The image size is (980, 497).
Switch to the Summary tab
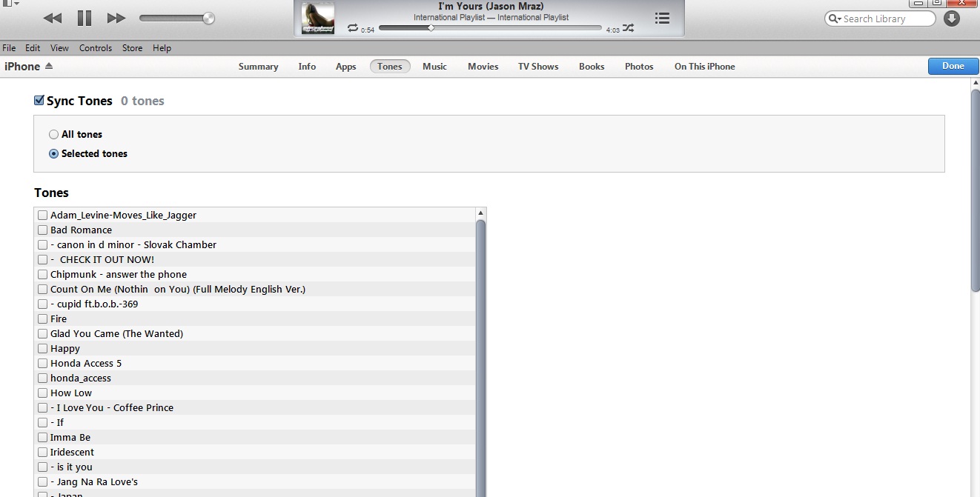(258, 67)
